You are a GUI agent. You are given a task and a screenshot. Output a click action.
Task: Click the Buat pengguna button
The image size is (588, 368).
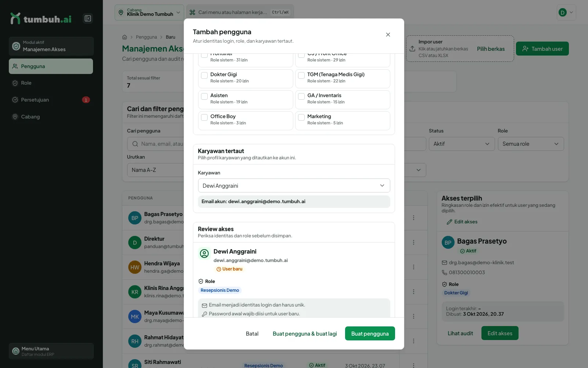pyautogui.click(x=370, y=333)
